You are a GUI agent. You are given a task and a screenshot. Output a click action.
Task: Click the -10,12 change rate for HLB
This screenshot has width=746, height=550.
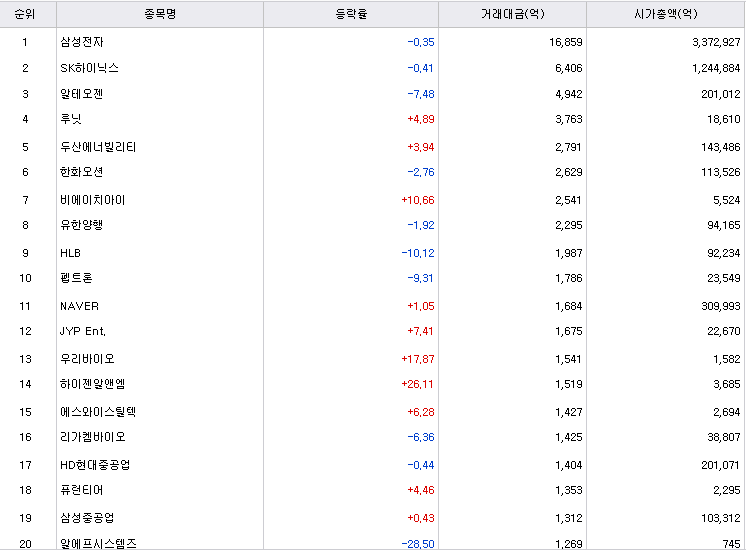coord(418,253)
